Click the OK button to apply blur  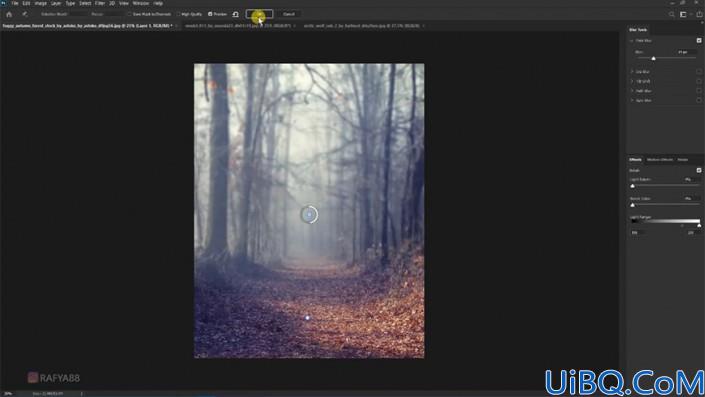[x=259, y=14]
